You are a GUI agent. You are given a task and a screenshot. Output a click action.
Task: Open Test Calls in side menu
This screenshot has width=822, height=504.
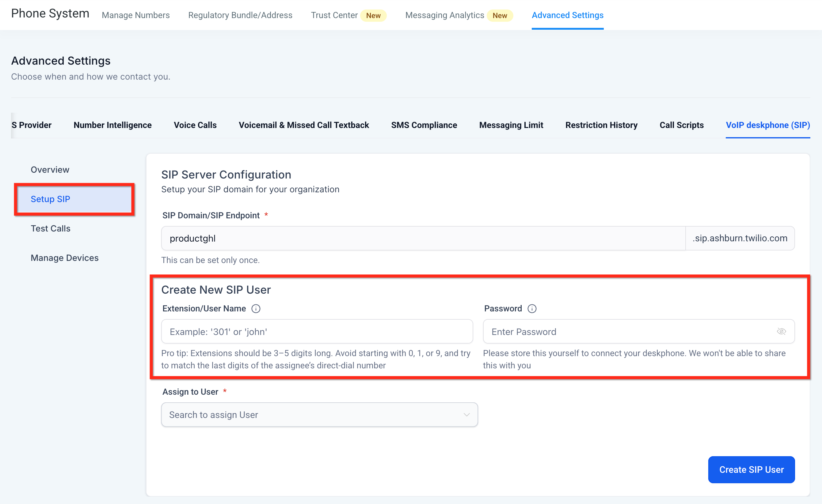coord(50,228)
